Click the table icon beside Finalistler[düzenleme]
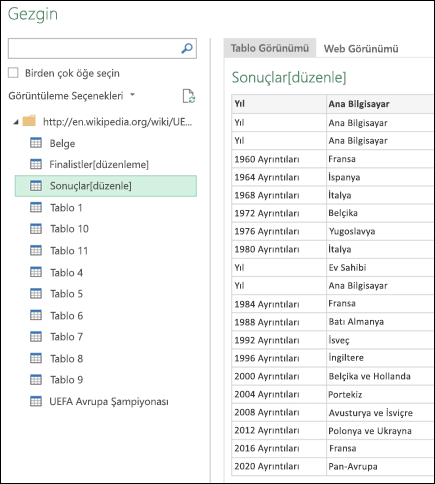 [x=36, y=164]
